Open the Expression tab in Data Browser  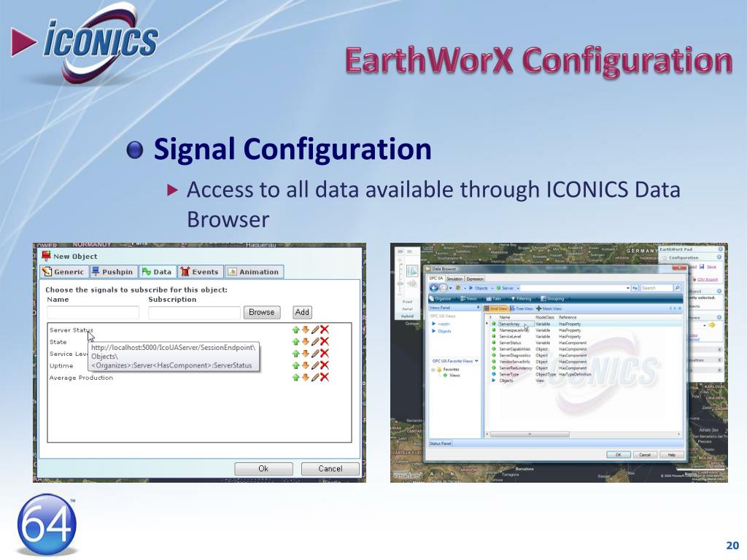click(475, 279)
